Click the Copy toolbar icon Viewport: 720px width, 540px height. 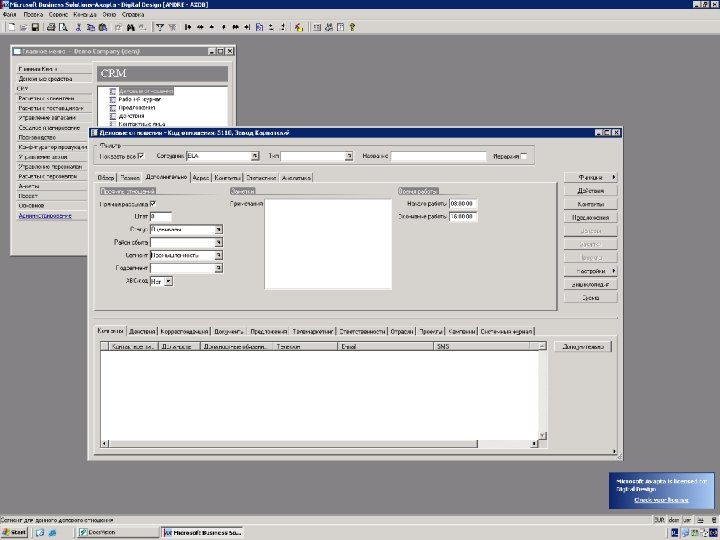point(91,28)
